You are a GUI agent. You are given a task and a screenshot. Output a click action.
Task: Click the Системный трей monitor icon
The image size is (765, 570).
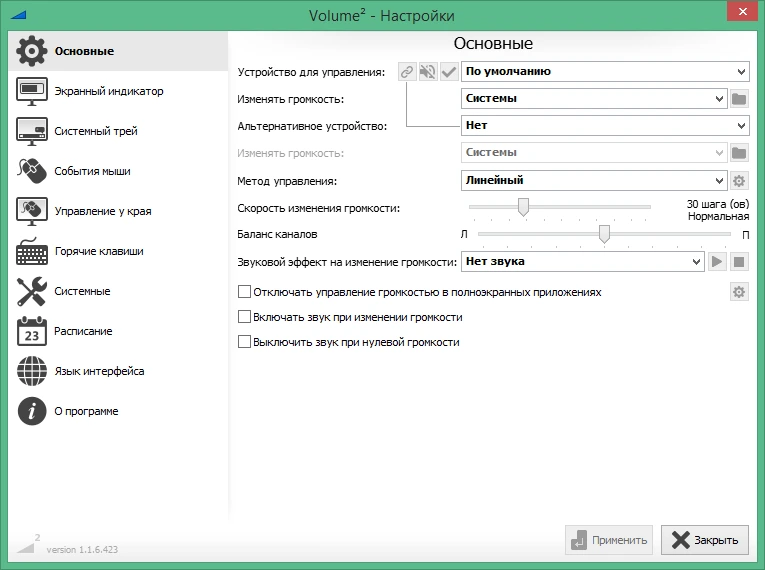32,131
